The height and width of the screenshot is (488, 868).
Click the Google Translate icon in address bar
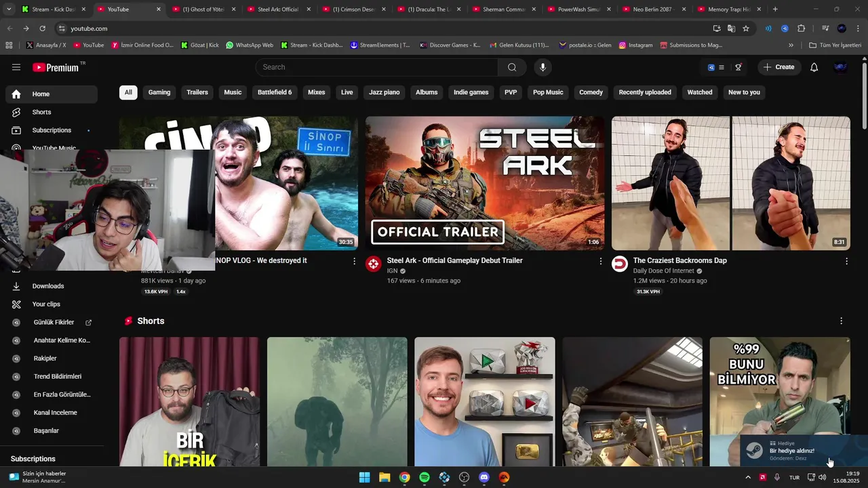731,28
